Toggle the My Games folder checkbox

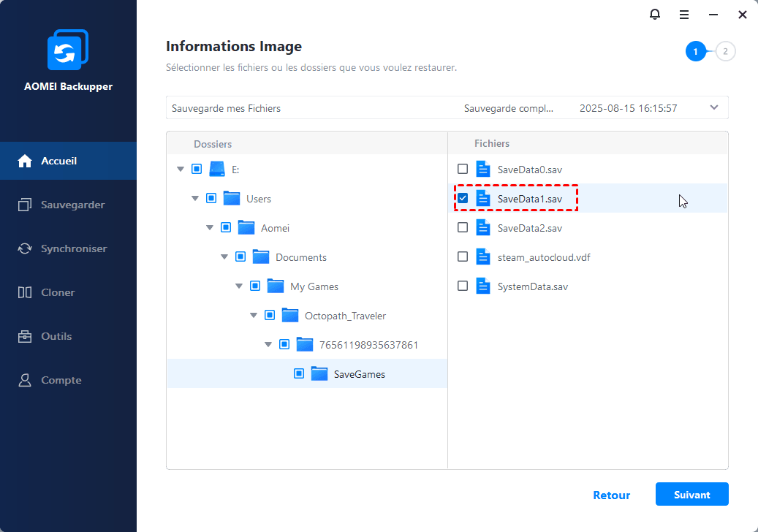pyautogui.click(x=255, y=286)
